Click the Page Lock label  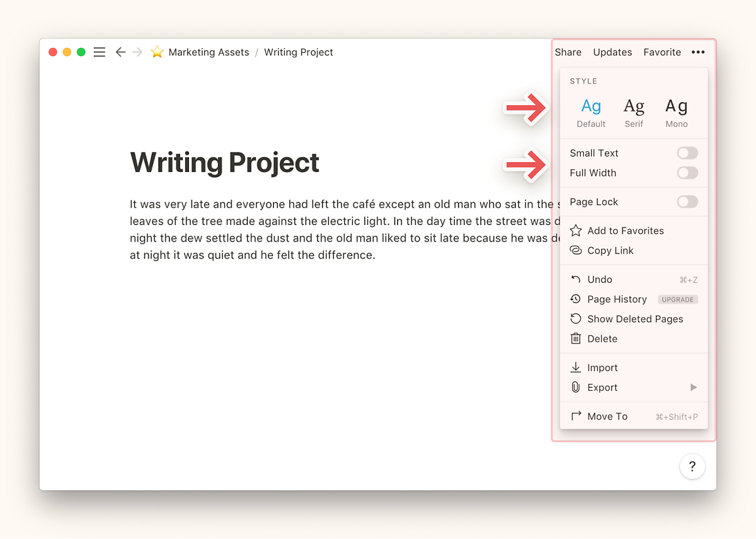(594, 202)
